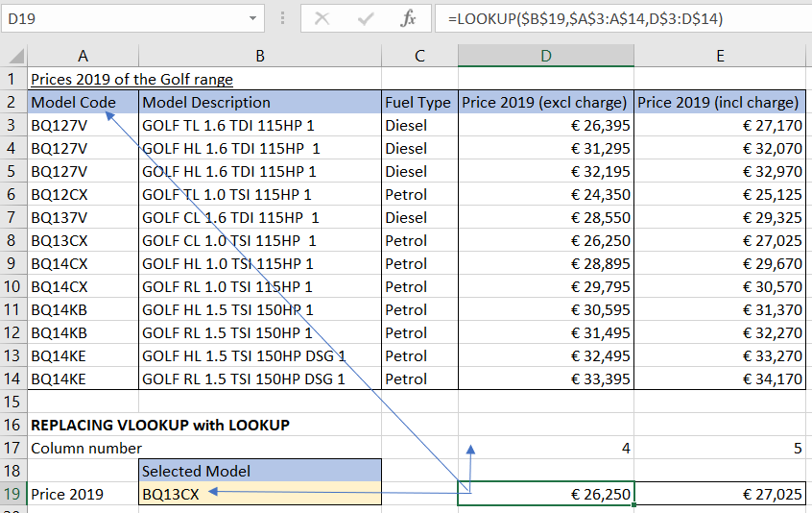Select row 14 header
Screen dimensions: 812x513
pos(12,379)
